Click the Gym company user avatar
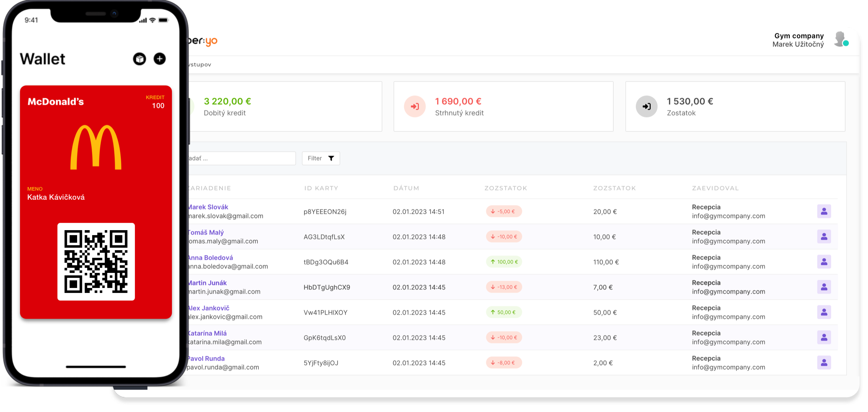 coord(841,39)
